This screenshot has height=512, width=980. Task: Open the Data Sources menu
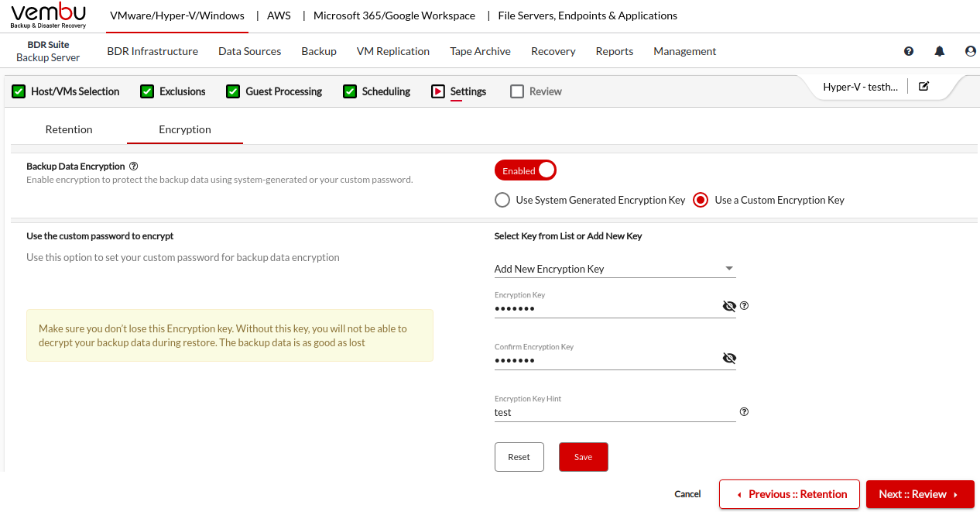click(249, 51)
